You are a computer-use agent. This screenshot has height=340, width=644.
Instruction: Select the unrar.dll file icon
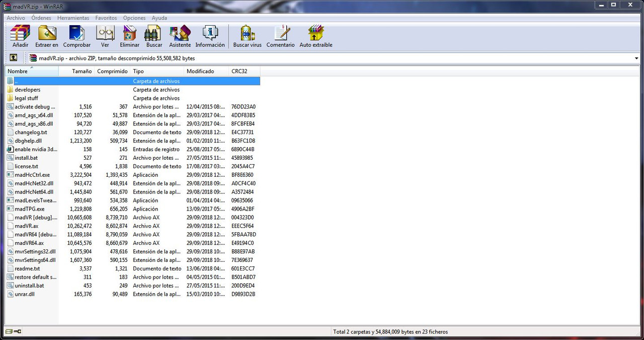10,294
